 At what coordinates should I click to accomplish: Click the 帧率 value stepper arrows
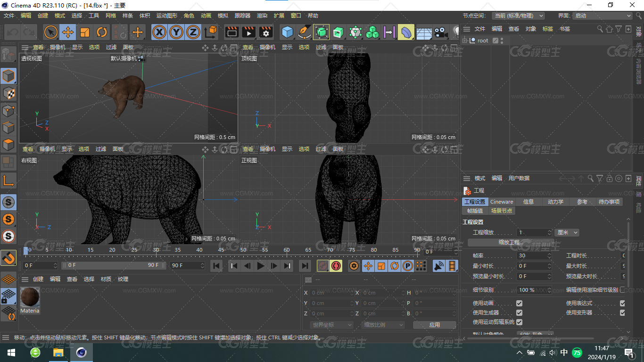(x=549, y=255)
